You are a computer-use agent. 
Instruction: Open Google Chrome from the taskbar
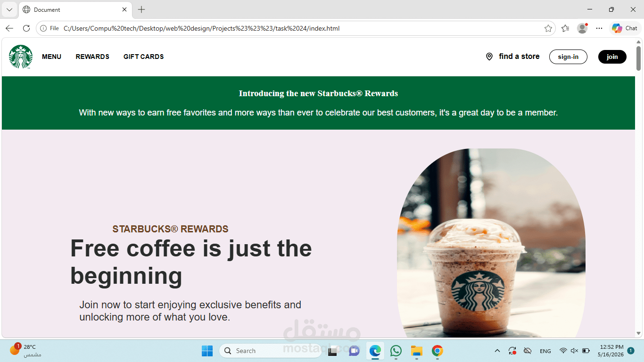point(438,351)
